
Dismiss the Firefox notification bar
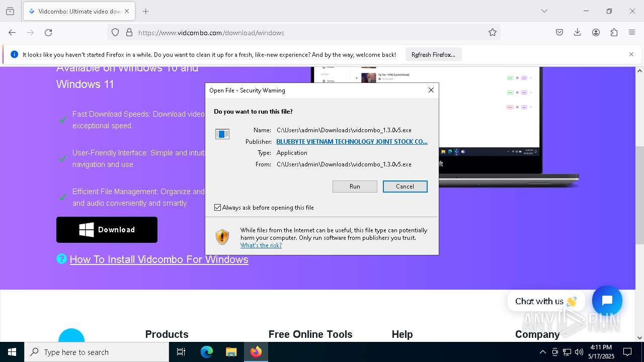(x=631, y=54)
